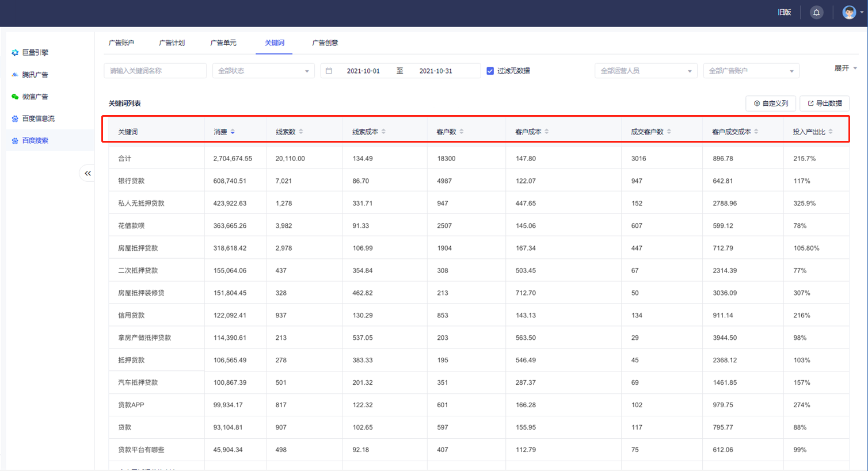Collapse the sidebar with double-chevron button

point(87,173)
